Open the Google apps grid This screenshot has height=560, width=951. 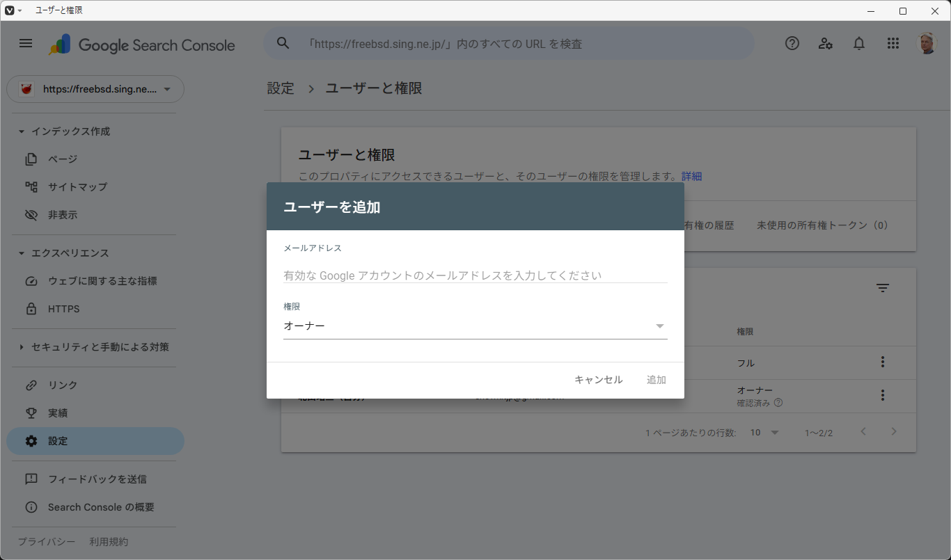point(893,43)
